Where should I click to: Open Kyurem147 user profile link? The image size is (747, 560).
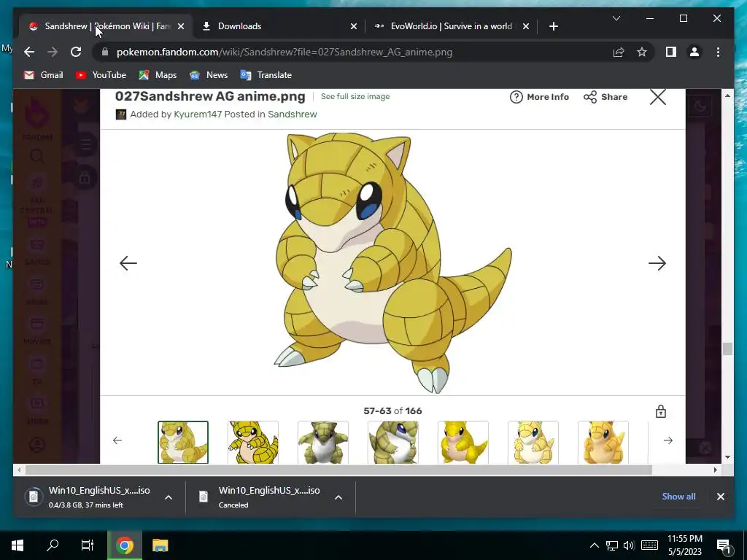click(x=198, y=114)
